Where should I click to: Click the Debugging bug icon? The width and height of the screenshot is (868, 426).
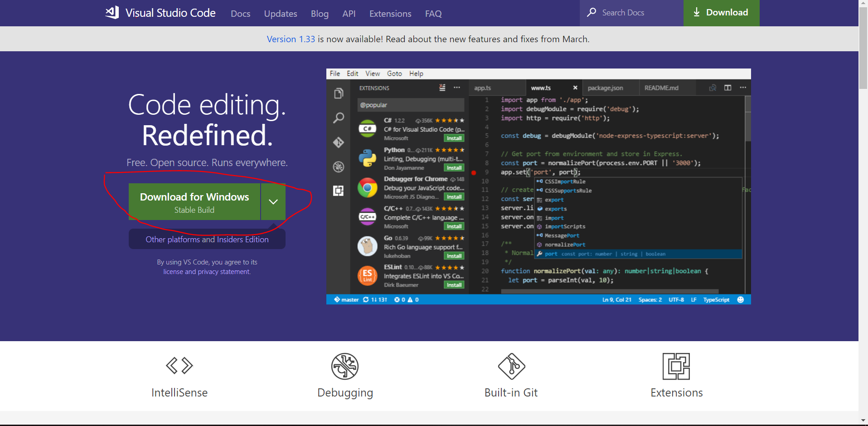click(x=345, y=366)
